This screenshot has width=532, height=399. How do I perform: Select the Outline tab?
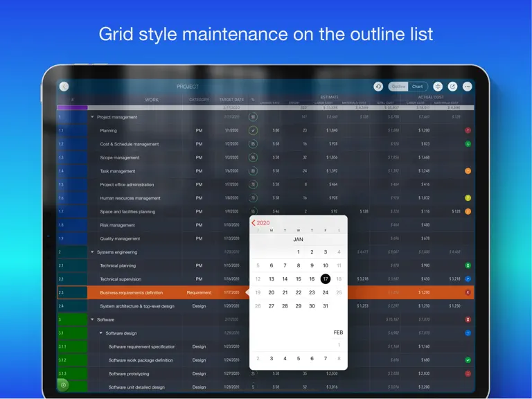point(398,87)
